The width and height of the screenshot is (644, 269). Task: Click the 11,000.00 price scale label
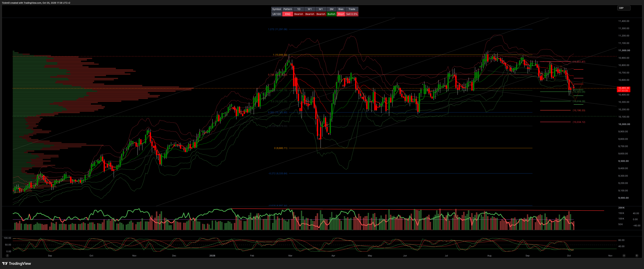click(x=624, y=50)
